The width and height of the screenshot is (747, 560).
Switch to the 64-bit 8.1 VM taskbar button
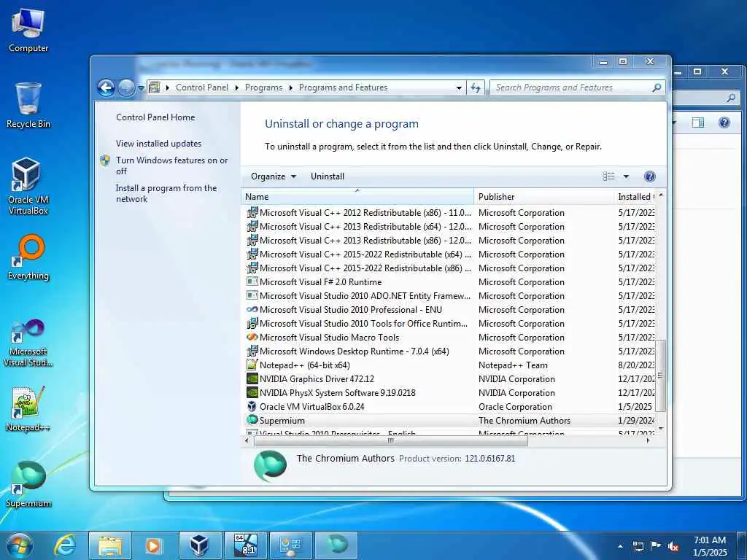click(x=245, y=545)
